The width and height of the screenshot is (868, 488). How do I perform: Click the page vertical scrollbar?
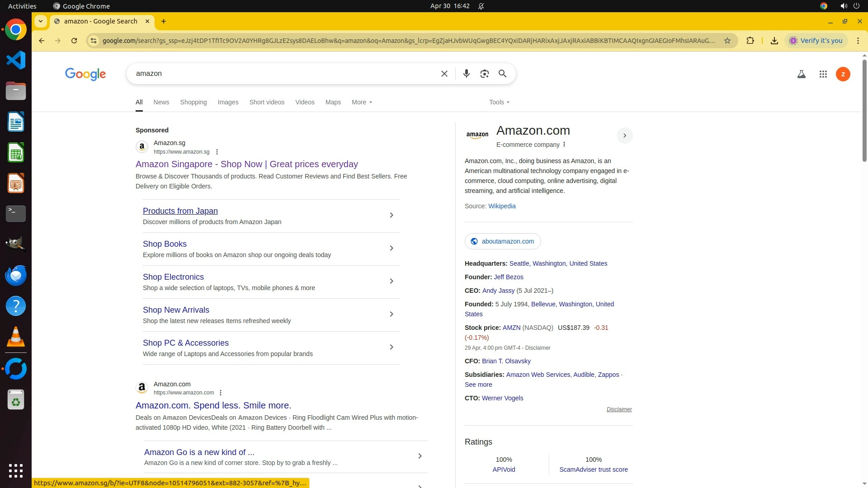pos(864,111)
